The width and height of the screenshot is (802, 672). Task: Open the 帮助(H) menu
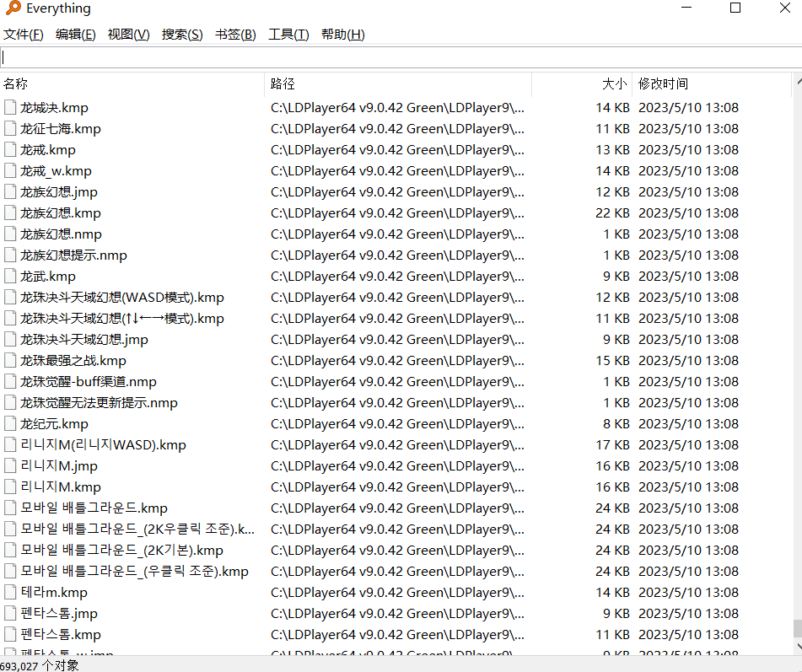(x=342, y=35)
